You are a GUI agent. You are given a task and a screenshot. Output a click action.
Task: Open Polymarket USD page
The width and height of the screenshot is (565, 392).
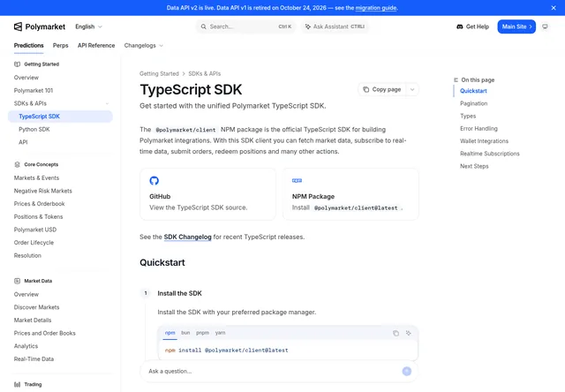pyautogui.click(x=35, y=230)
